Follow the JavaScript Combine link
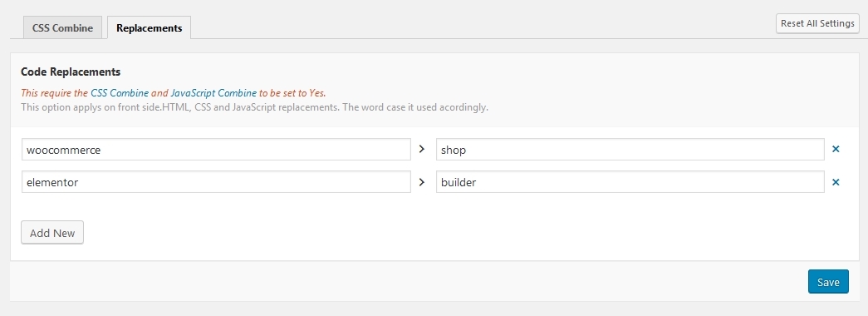Image resolution: width=868 pixels, height=316 pixels. point(213,93)
